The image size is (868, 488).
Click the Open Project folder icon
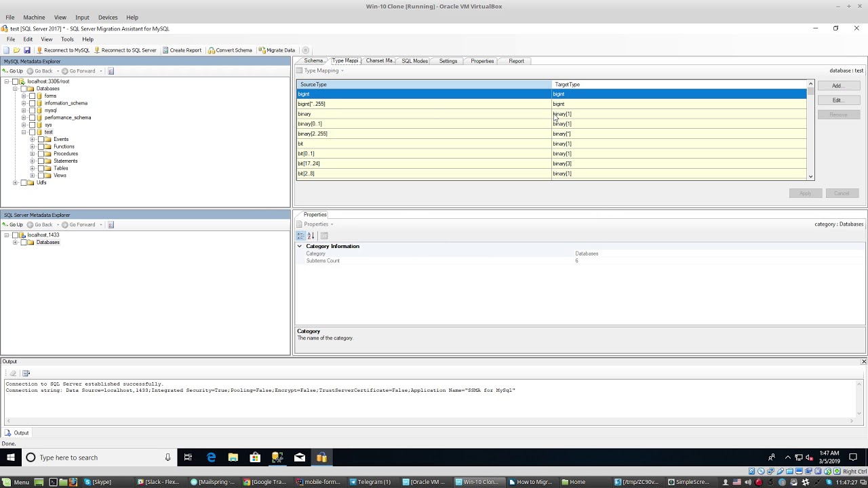coord(16,50)
